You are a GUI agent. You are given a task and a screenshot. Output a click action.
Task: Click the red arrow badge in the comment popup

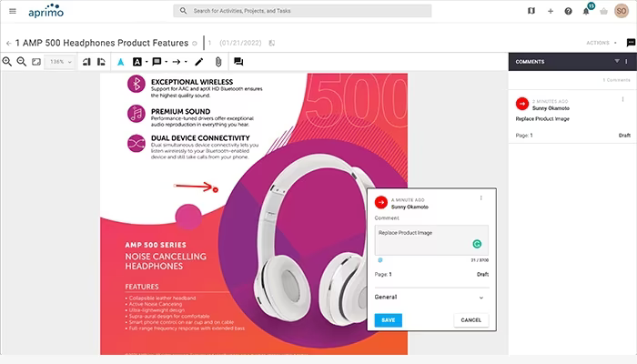(x=381, y=202)
